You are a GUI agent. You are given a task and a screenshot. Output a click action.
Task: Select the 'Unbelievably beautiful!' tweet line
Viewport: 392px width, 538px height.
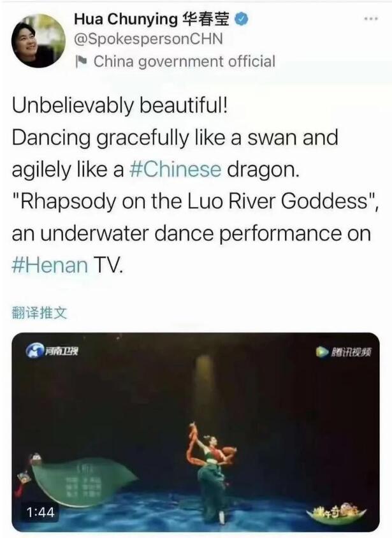click(119, 106)
